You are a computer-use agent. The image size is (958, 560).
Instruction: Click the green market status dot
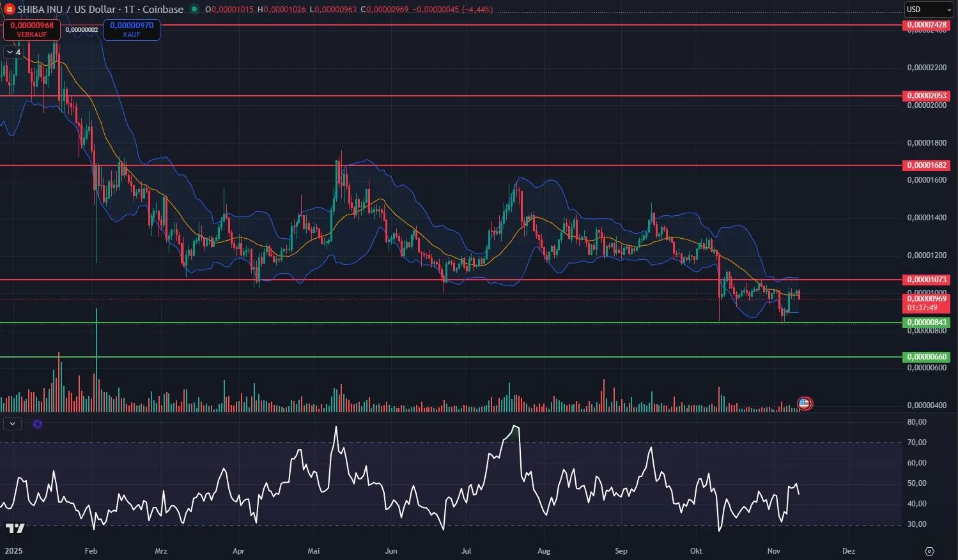click(194, 10)
